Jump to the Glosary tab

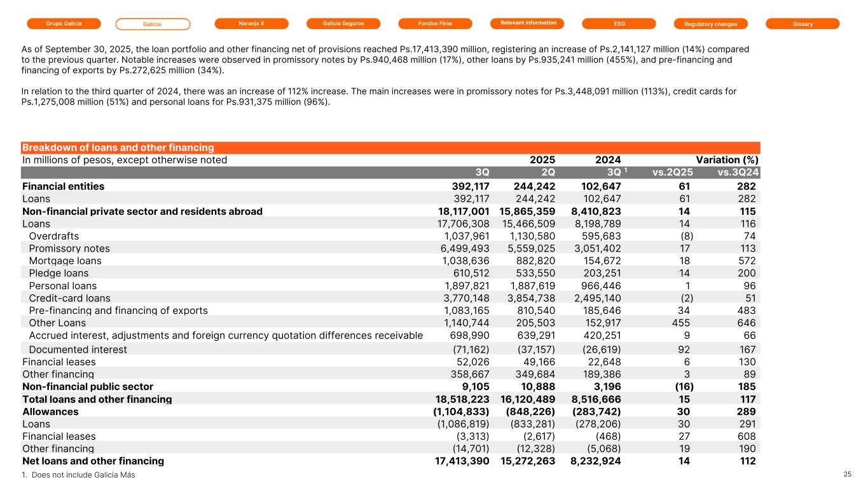tap(803, 24)
